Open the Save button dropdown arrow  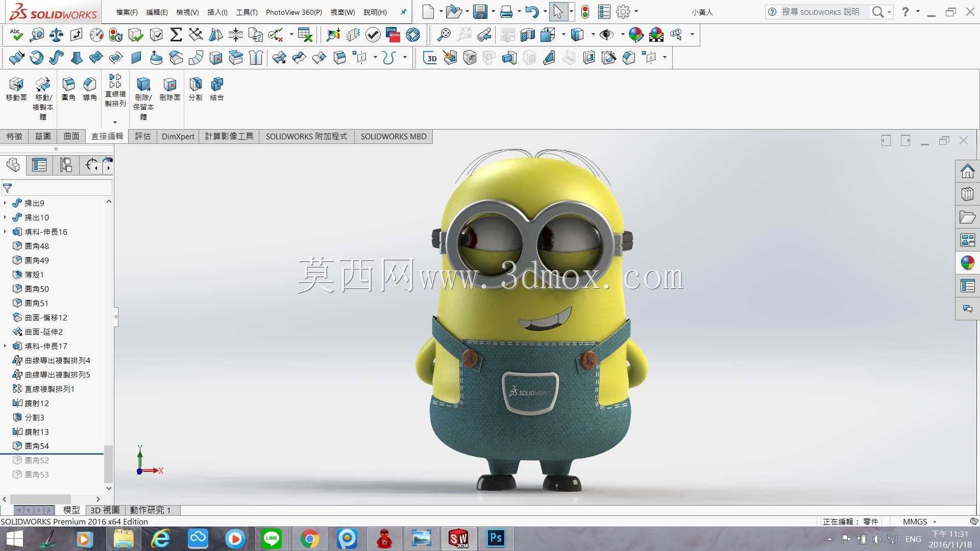(x=493, y=12)
